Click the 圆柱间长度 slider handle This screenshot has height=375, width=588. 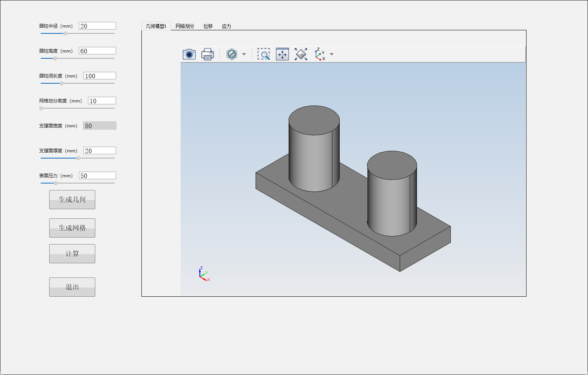click(x=61, y=83)
